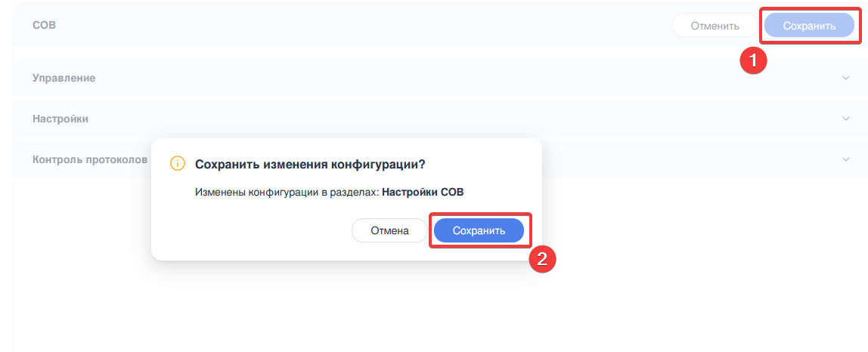Click the top Сохранить button in СОВ header
The height and width of the screenshot is (352, 868).
(x=808, y=26)
